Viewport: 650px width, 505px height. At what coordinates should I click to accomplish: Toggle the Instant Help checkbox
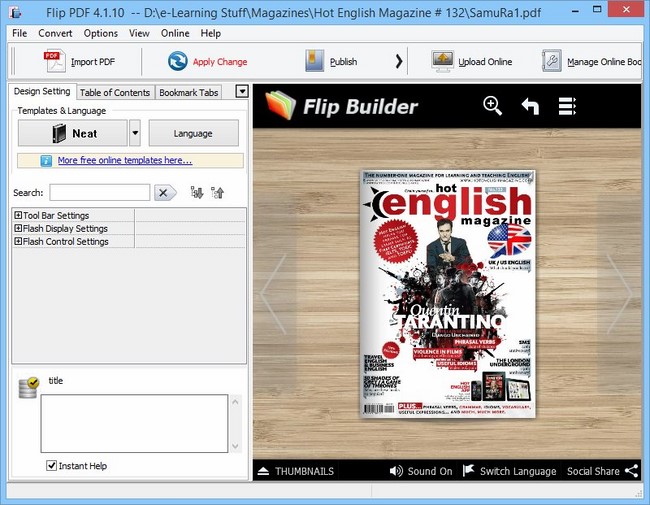(x=52, y=466)
